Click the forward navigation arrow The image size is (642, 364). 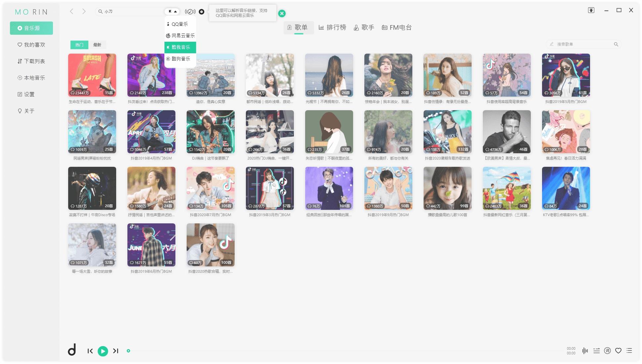(x=84, y=12)
